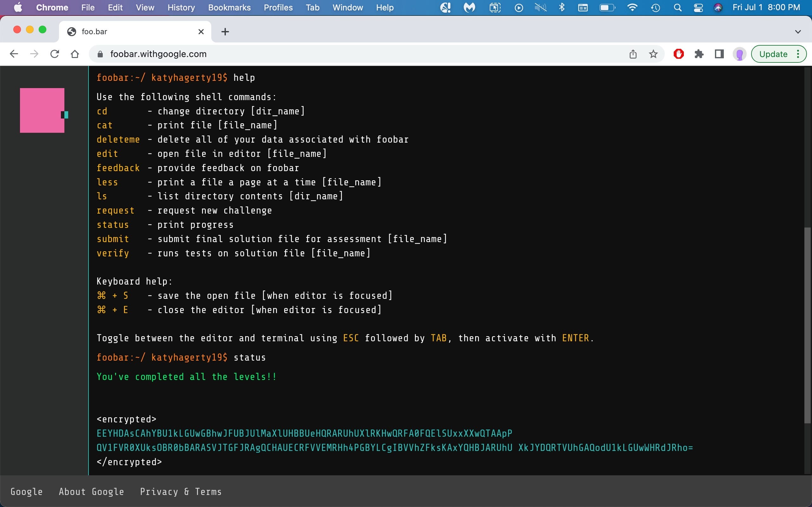Viewport: 812px width, 507px height.
Task: Expand the tab search chevron
Action: click(x=798, y=32)
